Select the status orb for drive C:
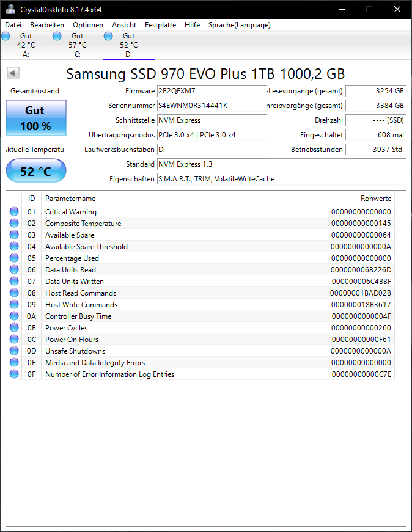412x532 pixels. coord(57,36)
